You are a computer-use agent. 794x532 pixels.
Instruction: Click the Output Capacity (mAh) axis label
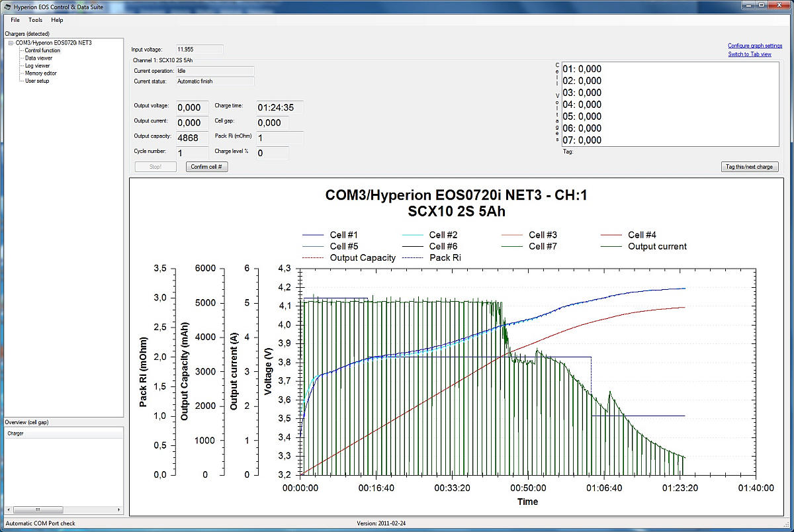coord(185,371)
